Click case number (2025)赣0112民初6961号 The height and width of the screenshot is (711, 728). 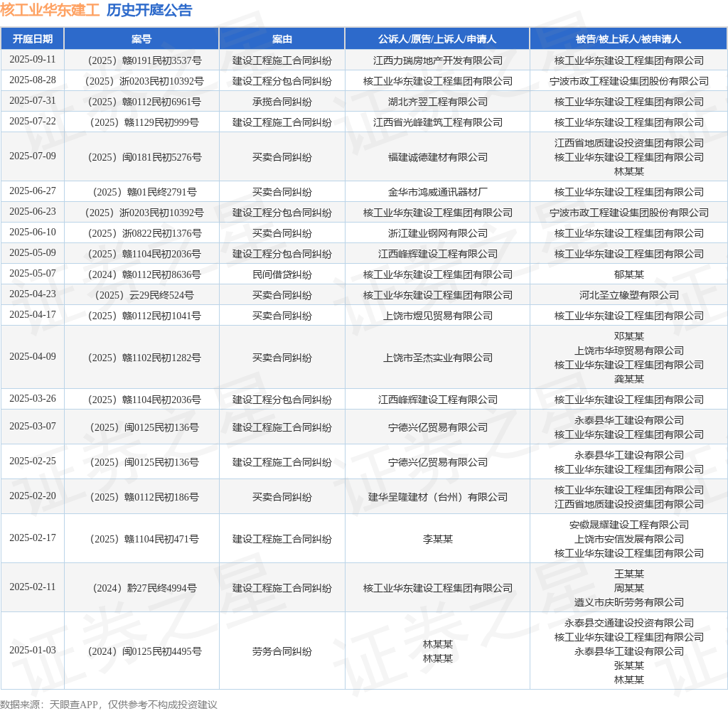[x=144, y=102]
